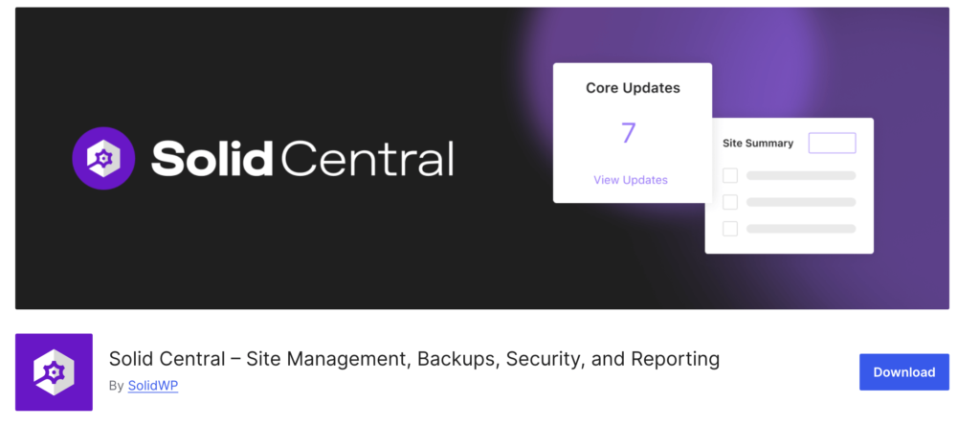
Task: Click the outlined box beside Site Summary
Action: point(832,144)
